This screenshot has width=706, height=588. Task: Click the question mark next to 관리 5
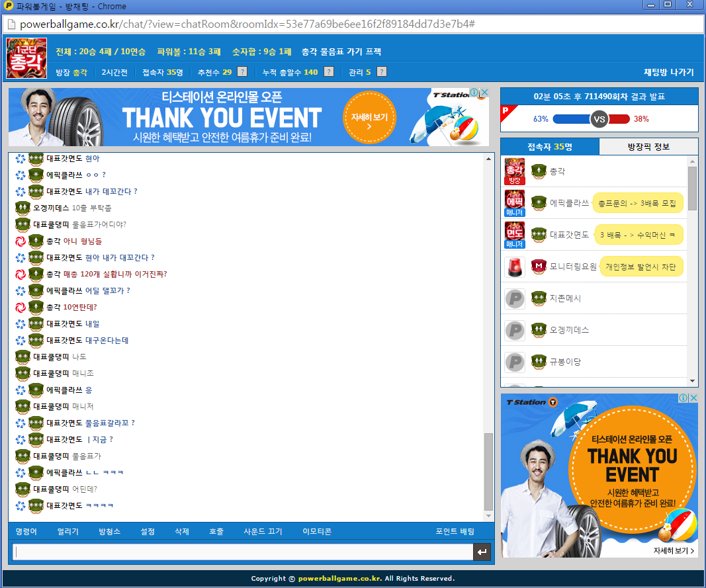click(382, 72)
